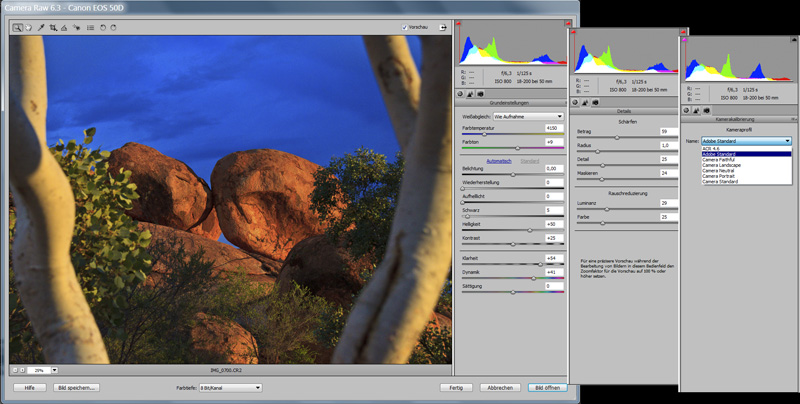Click the Farbtemperatur slider handle
The height and width of the screenshot is (404, 800).
484,134
